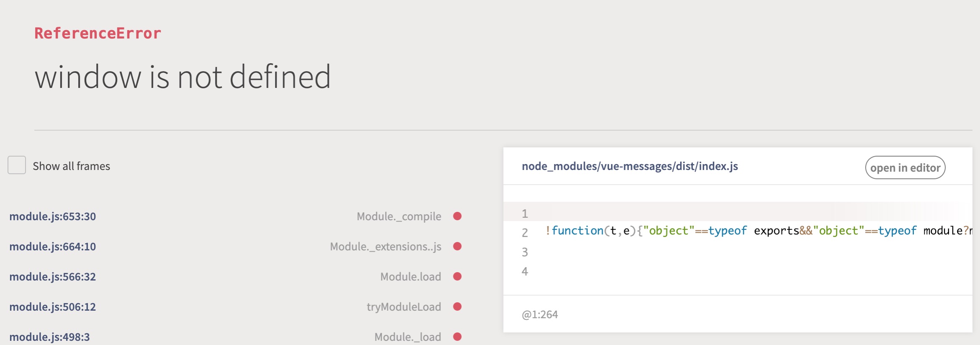This screenshot has width=980, height=345.
Task: Pick the module.js:498:3 frame
Action: click(49, 337)
